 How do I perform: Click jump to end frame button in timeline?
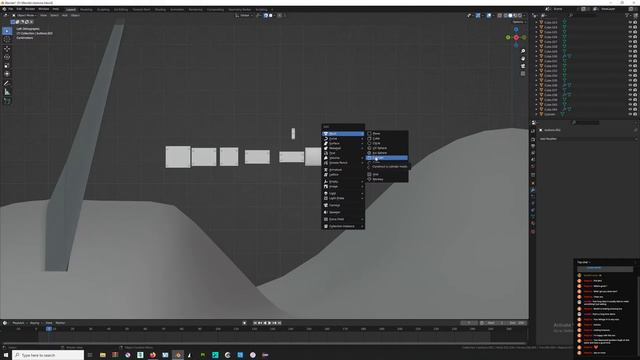(x=280, y=323)
